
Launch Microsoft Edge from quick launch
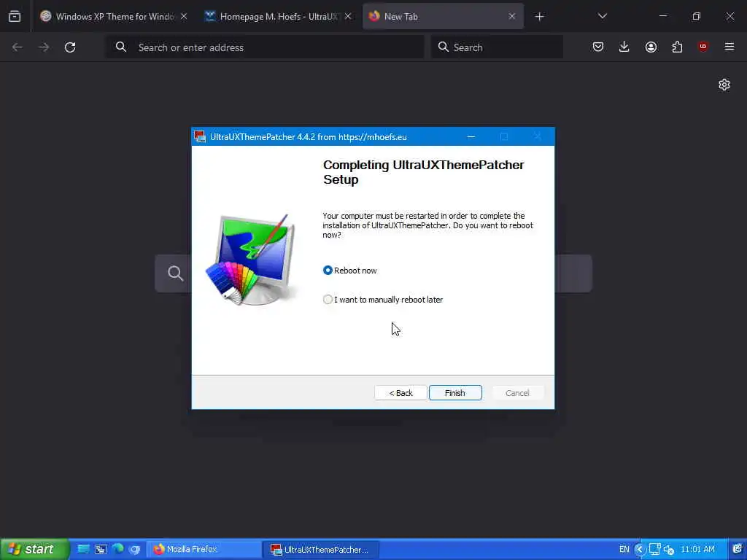click(117, 549)
